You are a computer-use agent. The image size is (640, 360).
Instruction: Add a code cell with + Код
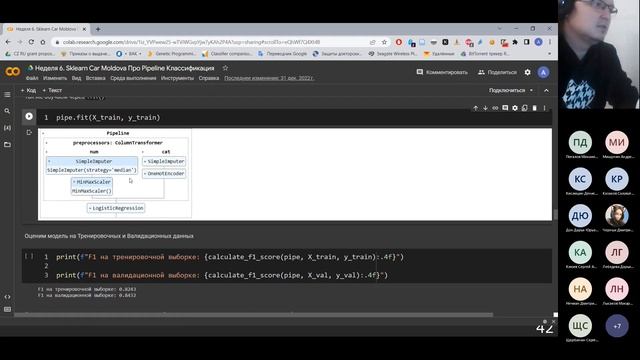tap(29, 90)
